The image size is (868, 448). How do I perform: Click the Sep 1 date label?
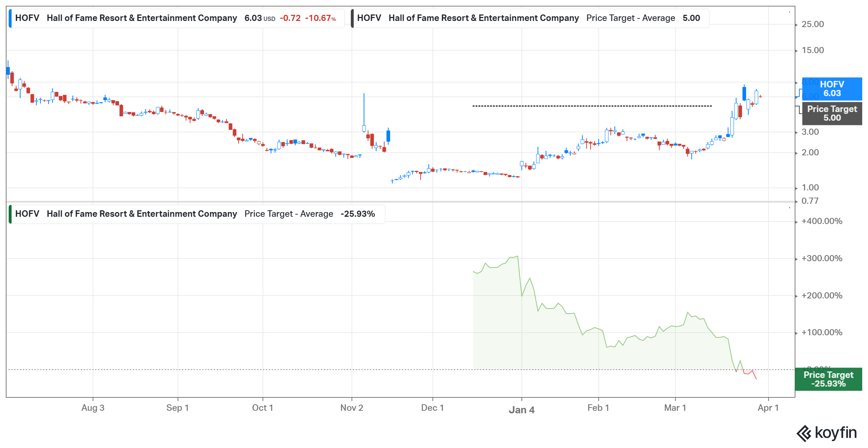click(x=178, y=408)
